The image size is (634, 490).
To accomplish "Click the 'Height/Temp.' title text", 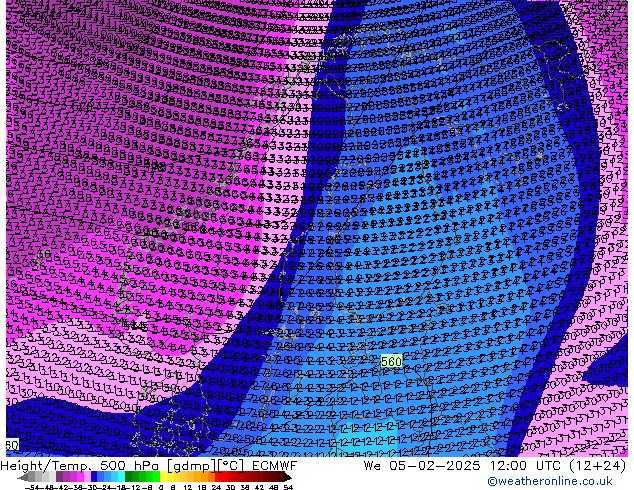I will pyautogui.click(x=48, y=466).
